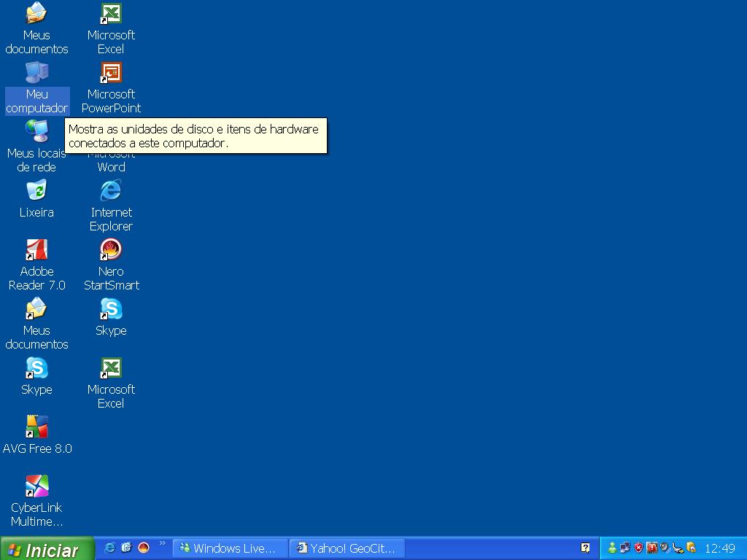
Task: Click the language bar help icon
Action: 586,548
